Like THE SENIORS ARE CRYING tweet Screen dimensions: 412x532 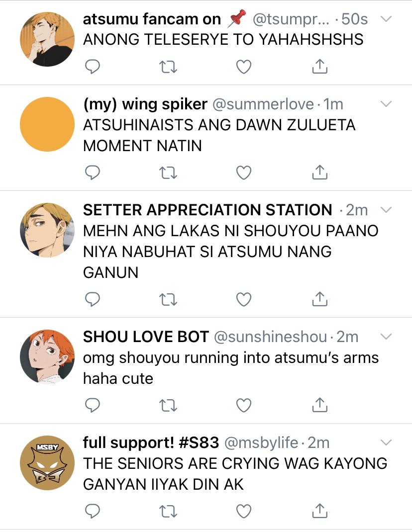243,511
